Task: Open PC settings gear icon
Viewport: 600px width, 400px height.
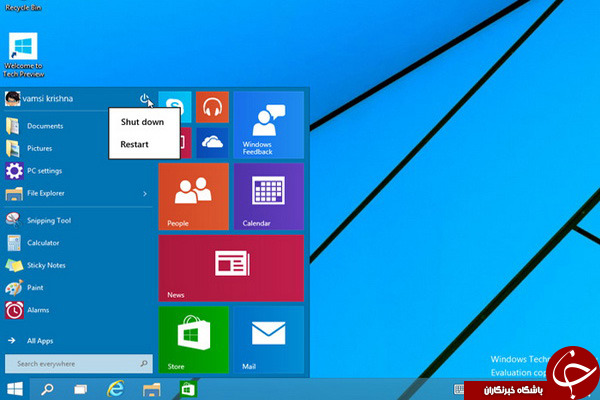Action: click(14, 171)
